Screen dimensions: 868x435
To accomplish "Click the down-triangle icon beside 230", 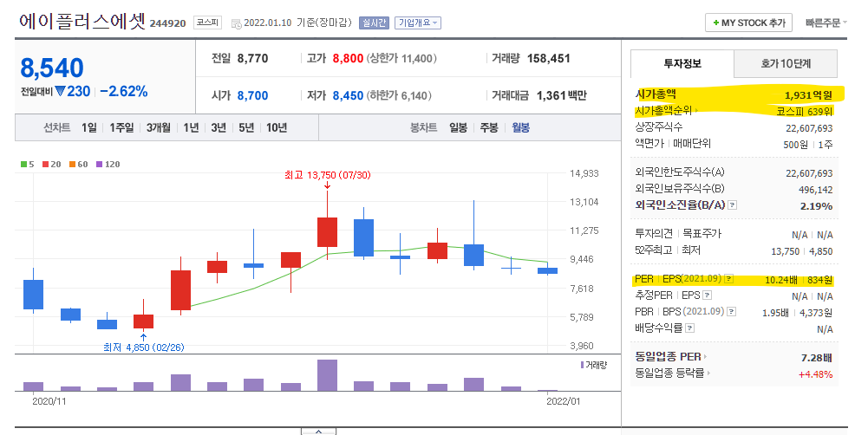I will pyautogui.click(x=60, y=91).
